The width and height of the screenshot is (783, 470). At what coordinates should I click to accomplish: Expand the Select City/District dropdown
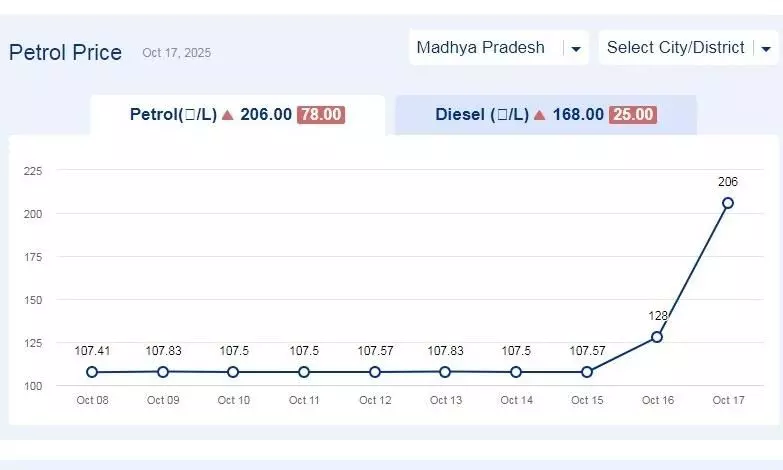[687, 48]
